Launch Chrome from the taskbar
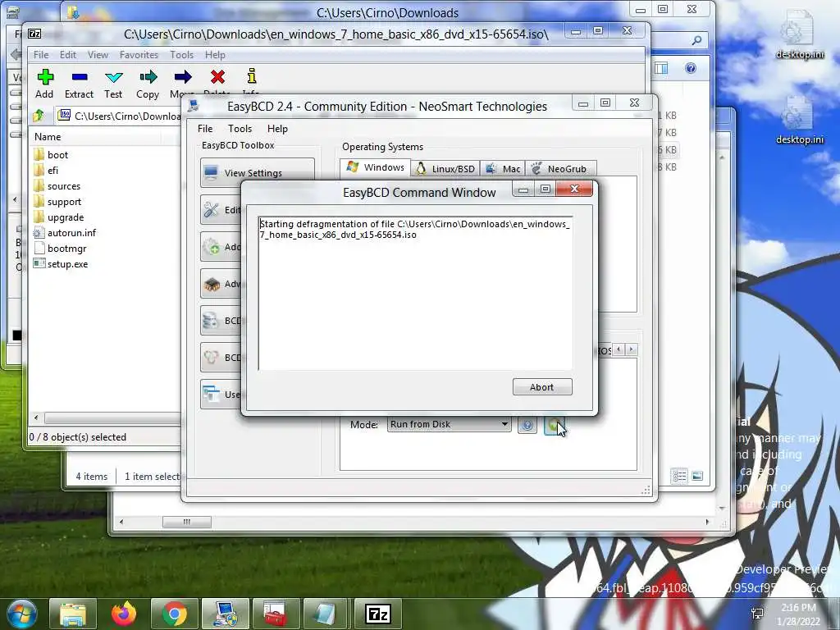840x630 pixels. [x=175, y=614]
